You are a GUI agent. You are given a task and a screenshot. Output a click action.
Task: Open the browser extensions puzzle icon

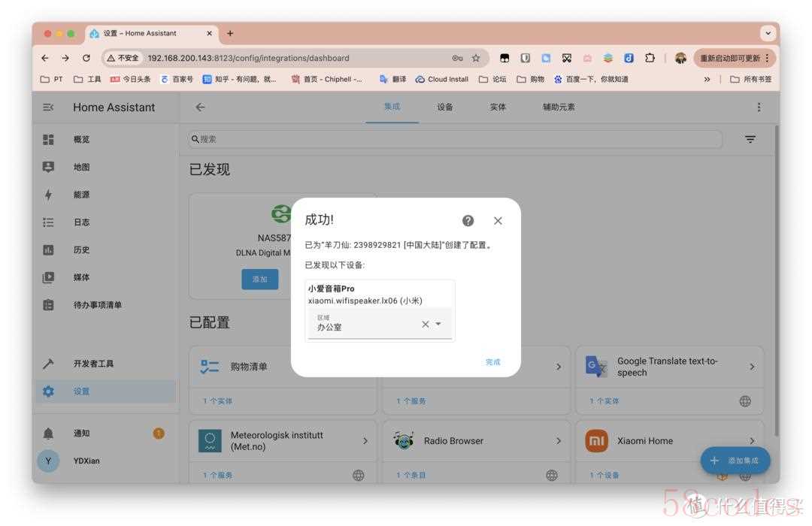(650, 58)
